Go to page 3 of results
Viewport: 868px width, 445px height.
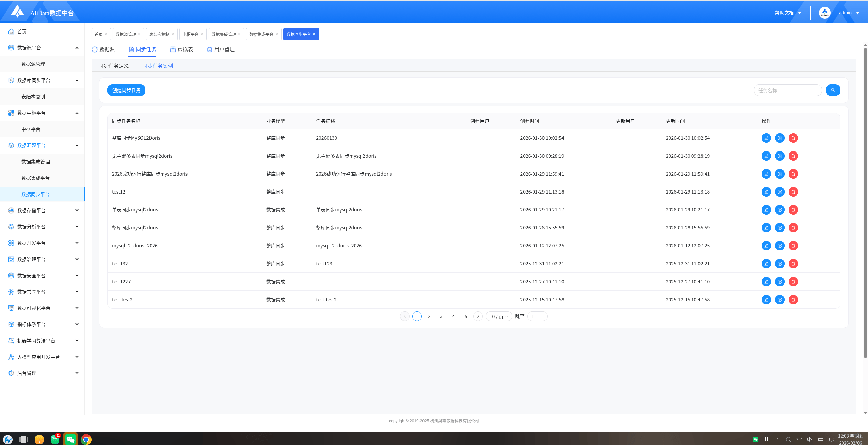[441, 316]
